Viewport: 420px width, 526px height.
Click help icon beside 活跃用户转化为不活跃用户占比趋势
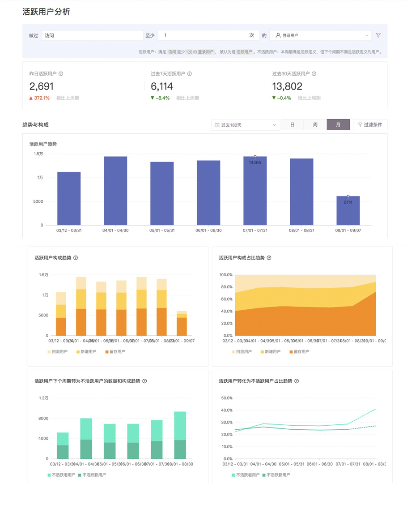click(x=297, y=381)
